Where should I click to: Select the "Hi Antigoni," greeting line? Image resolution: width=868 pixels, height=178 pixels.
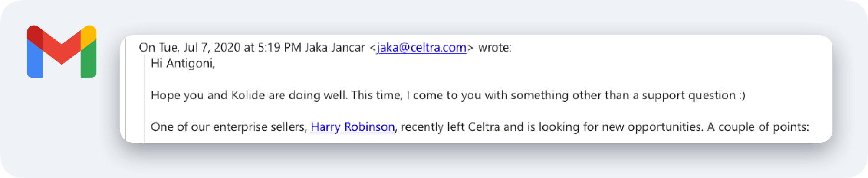pyautogui.click(x=183, y=63)
